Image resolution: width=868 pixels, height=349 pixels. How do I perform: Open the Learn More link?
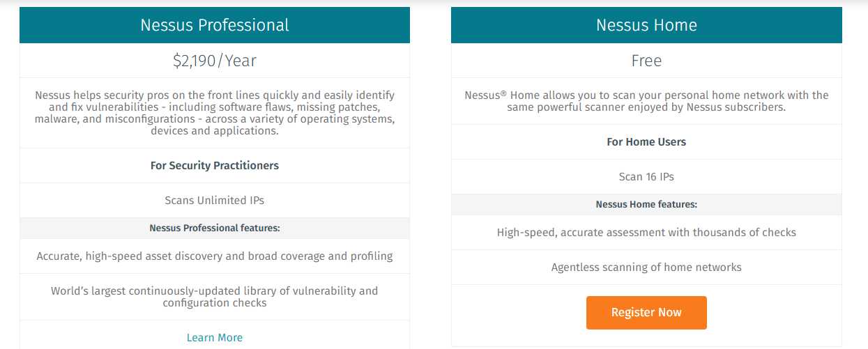coord(215,338)
